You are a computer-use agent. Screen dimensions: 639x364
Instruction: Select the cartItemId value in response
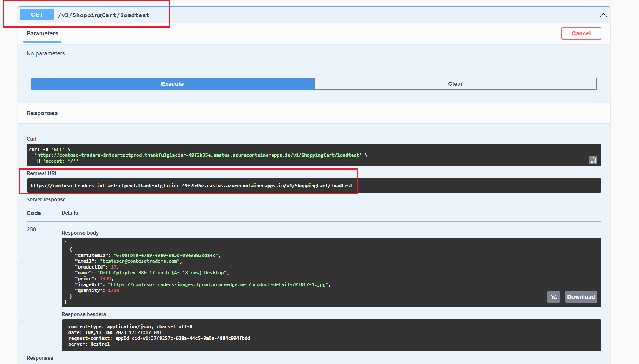coord(166,255)
